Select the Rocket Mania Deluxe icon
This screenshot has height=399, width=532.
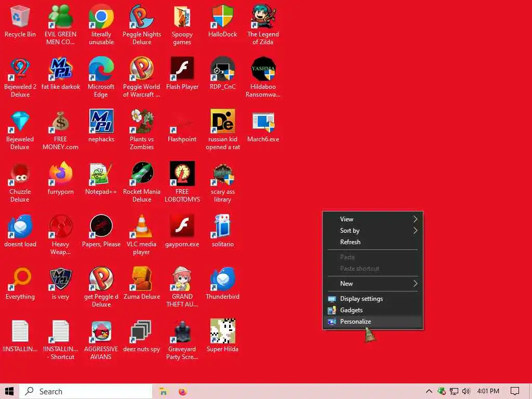pos(141,174)
